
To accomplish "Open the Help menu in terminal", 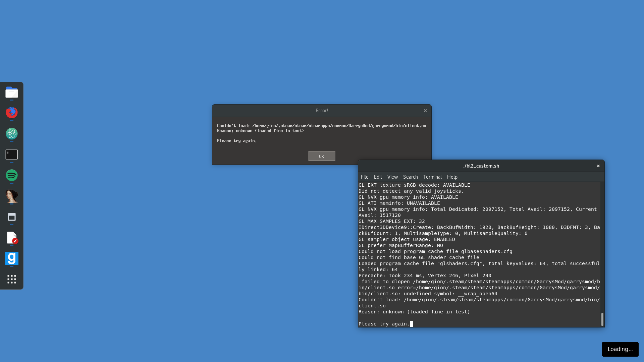I will click(452, 177).
